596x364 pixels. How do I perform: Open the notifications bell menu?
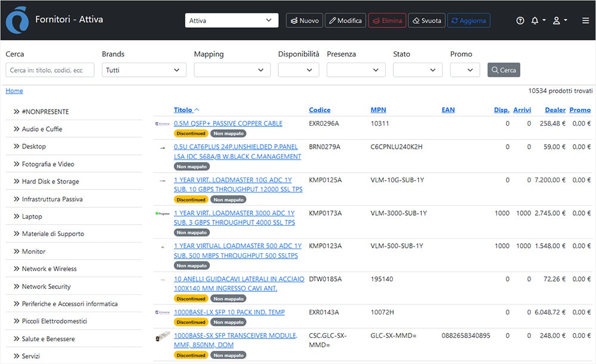(538, 20)
